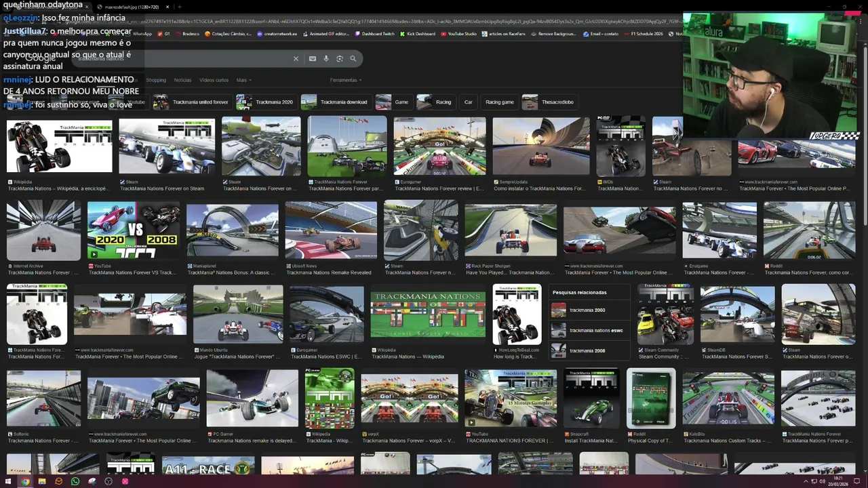Open the G1 bookmark
This screenshot has width=868, height=488.
click(x=163, y=33)
